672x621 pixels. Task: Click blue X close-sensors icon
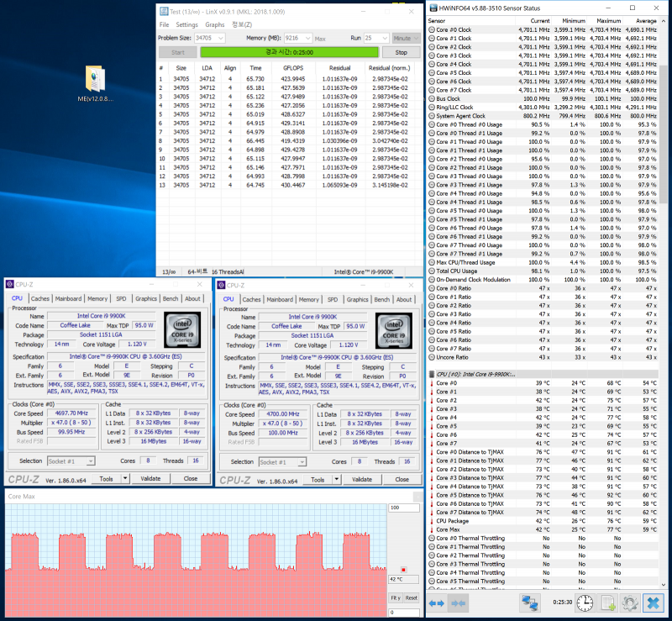pos(654,603)
